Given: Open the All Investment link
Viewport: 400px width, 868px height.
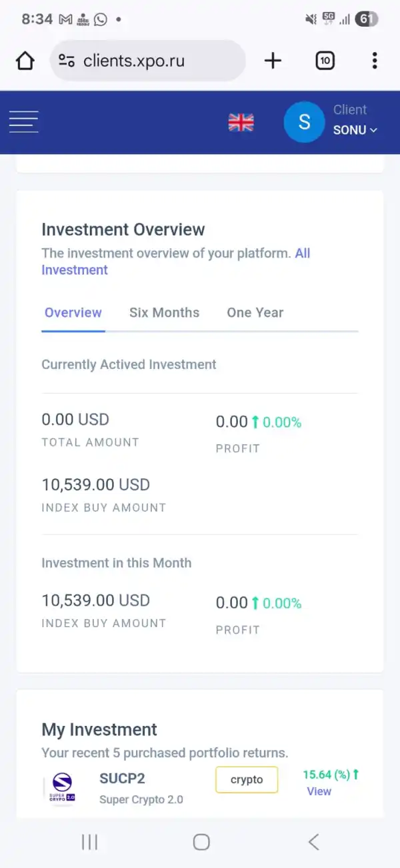Looking at the screenshot, I should pos(75,270).
